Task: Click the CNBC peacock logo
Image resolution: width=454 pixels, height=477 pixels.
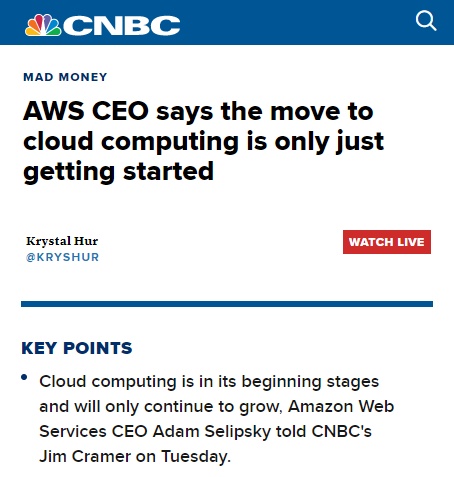Action: 43,25
